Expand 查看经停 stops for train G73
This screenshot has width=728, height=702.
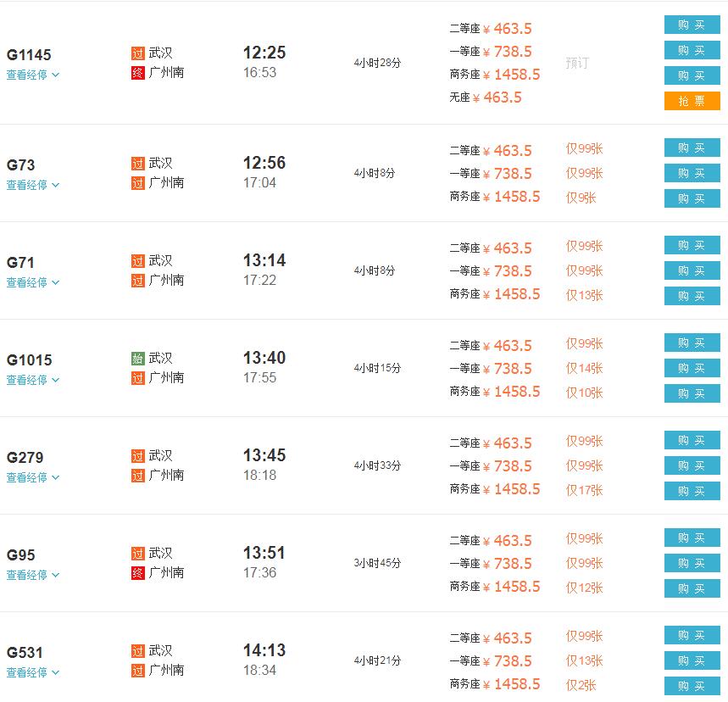[x=33, y=185]
